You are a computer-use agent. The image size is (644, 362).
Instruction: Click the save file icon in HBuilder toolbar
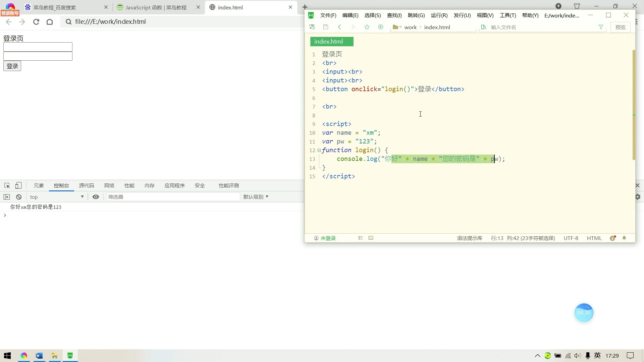click(x=325, y=27)
